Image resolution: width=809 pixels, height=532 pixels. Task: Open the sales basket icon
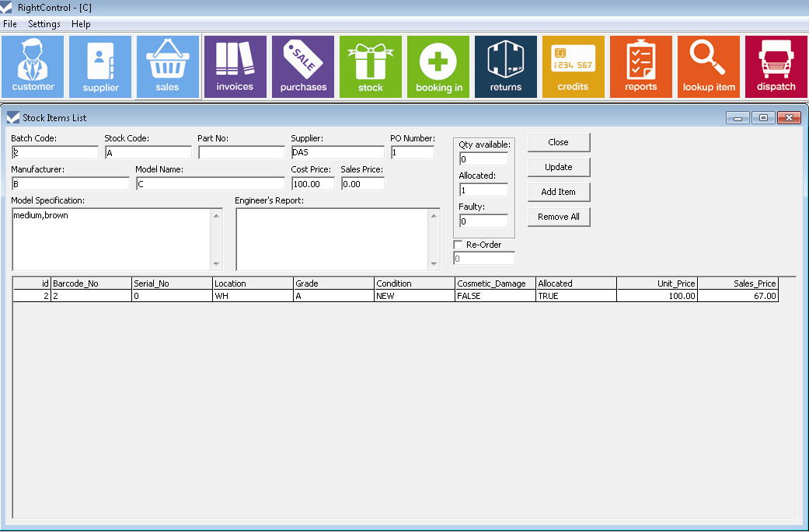click(x=167, y=67)
